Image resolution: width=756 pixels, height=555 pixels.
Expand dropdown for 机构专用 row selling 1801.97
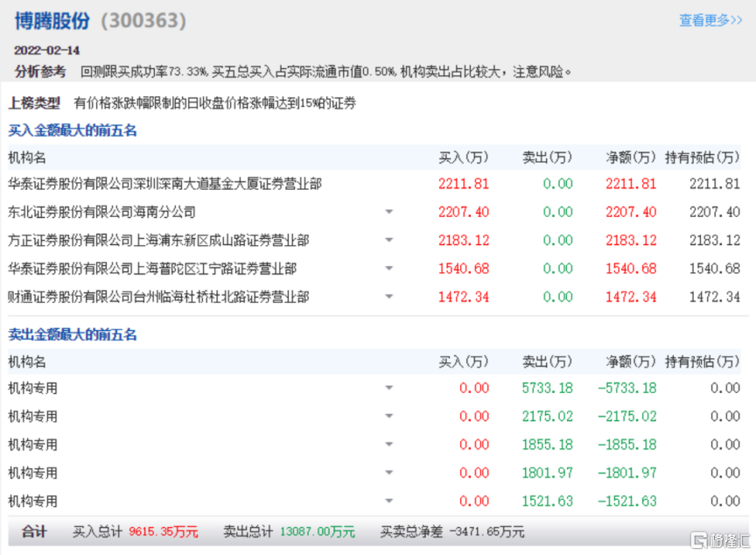(x=389, y=473)
